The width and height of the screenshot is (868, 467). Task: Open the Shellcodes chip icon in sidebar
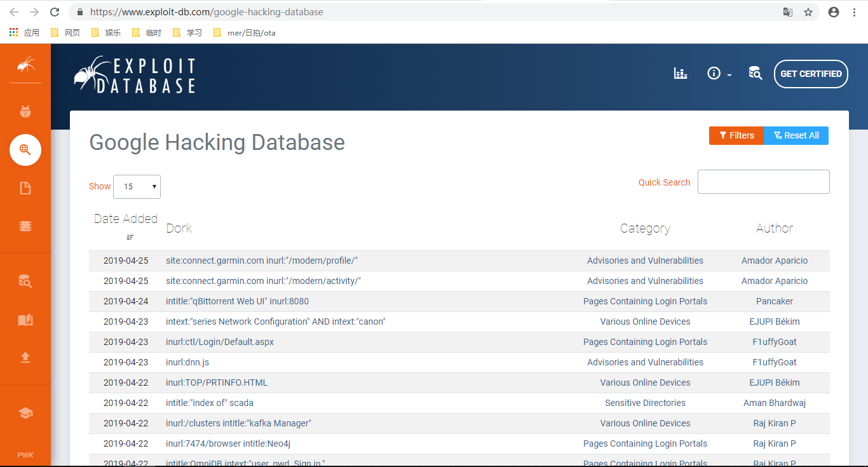coord(25,226)
